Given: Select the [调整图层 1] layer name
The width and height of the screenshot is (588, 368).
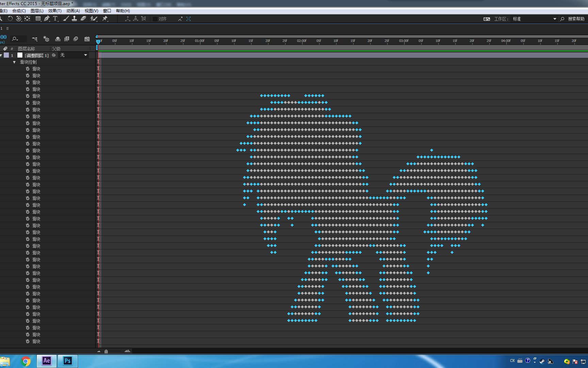Looking at the screenshot, I should pyautogui.click(x=36, y=55).
